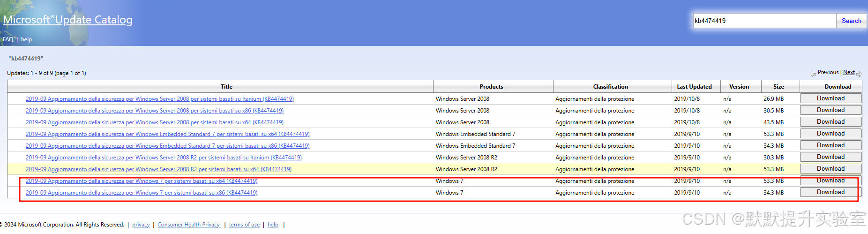Click the search box containing kb4474419
The image size is (868, 234).
tap(764, 21)
